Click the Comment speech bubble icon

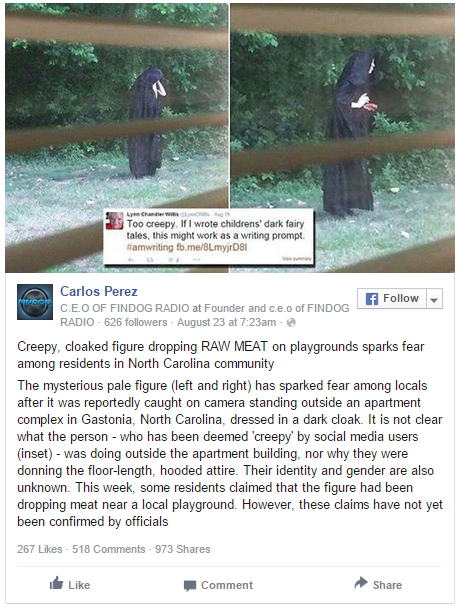(190, 586)
